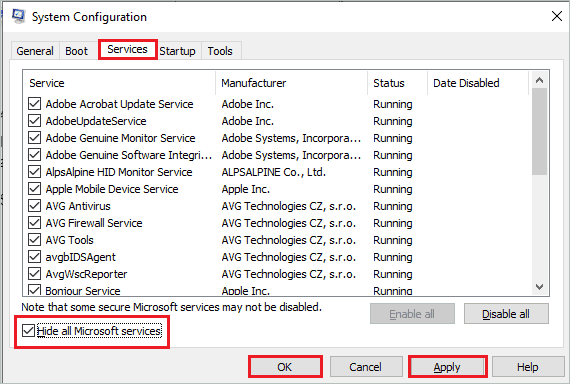Select the AVG Firewall Service name
Image resolution: width=570 pixels, height=384 pixels.
(94, 223)
